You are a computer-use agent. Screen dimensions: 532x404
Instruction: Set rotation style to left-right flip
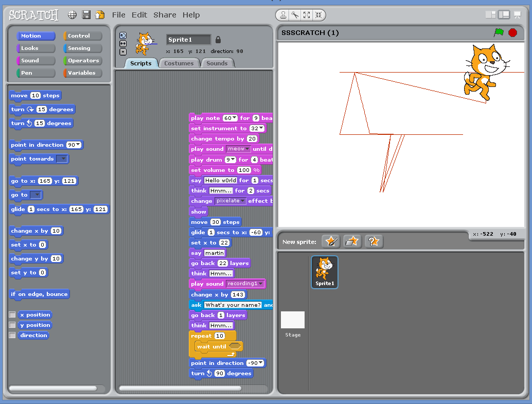pyautogui.click(x=123, y=44)
